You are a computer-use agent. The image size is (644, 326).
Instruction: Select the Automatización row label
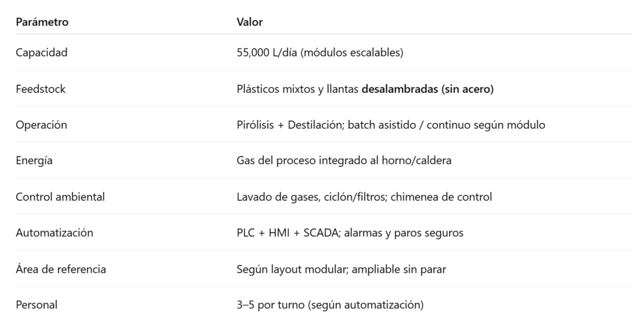tap(55, 233)
